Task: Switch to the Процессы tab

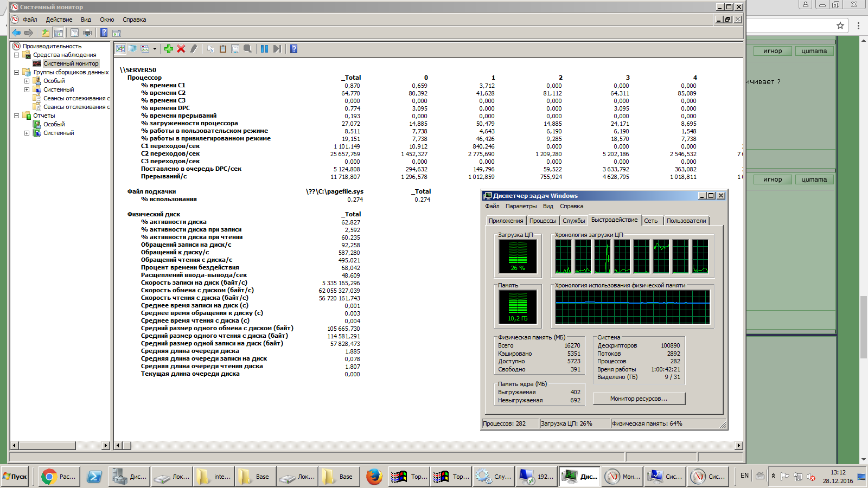Action: coord(543,221)
